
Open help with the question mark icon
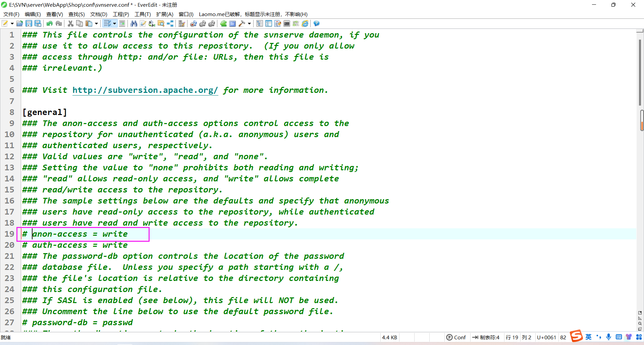317,23
